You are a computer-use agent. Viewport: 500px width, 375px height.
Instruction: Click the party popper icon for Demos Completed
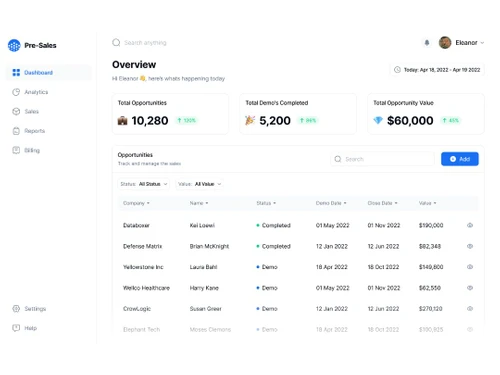(250, 120)
